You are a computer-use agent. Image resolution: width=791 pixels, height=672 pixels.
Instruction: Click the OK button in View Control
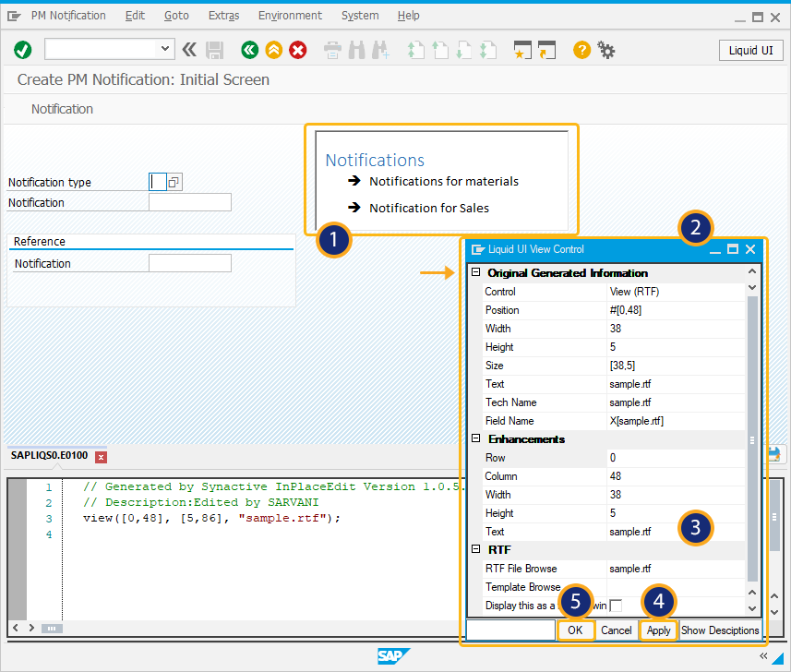click(575, 630)
